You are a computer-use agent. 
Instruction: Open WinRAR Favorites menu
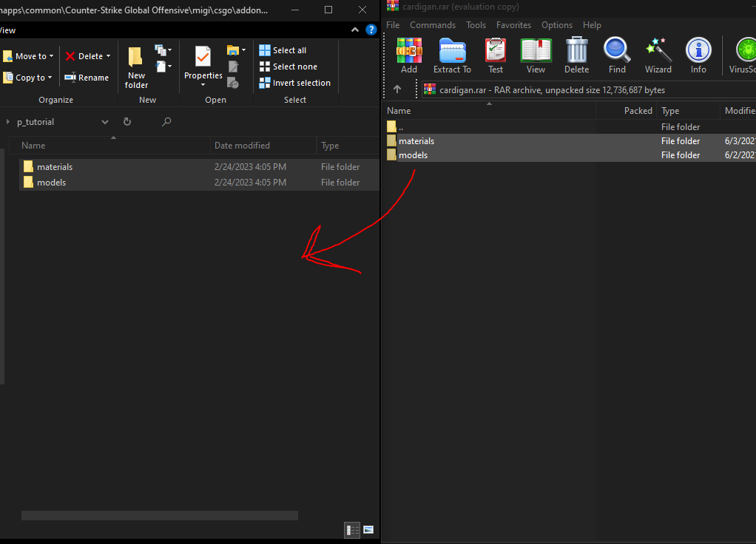tap(513, 25)
